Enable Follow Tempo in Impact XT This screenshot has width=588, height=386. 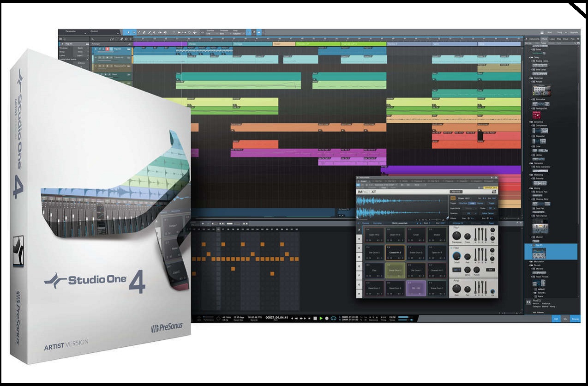(487, 213)
